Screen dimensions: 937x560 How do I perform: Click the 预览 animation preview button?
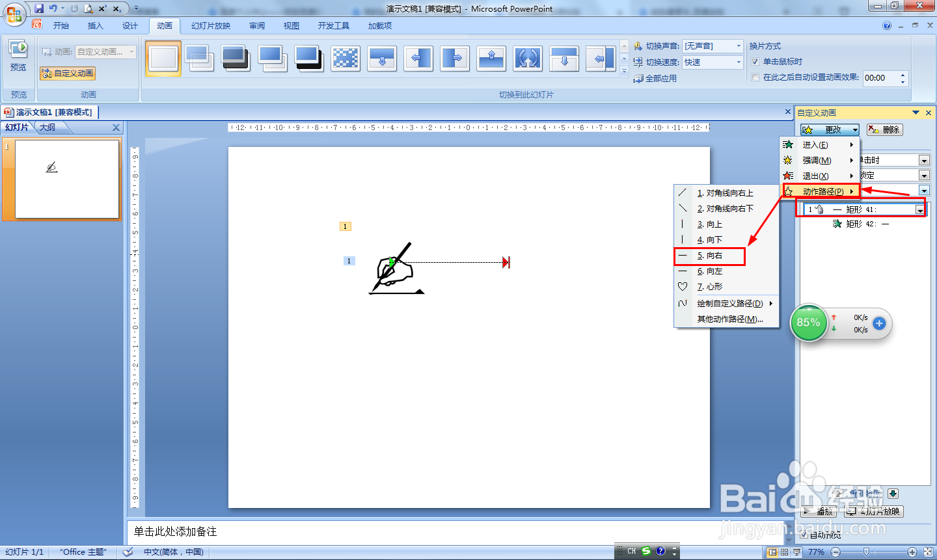coord(18,56)
